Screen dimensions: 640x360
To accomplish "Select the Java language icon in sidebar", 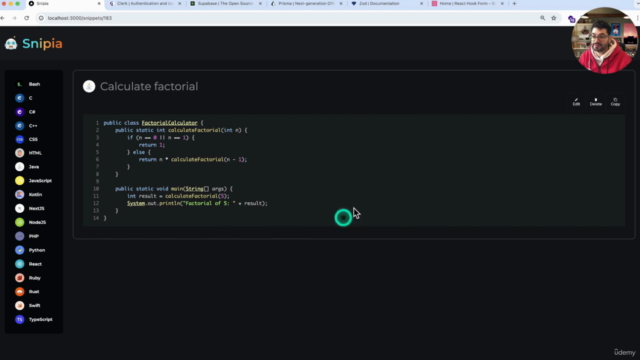I will pos(20,167).
